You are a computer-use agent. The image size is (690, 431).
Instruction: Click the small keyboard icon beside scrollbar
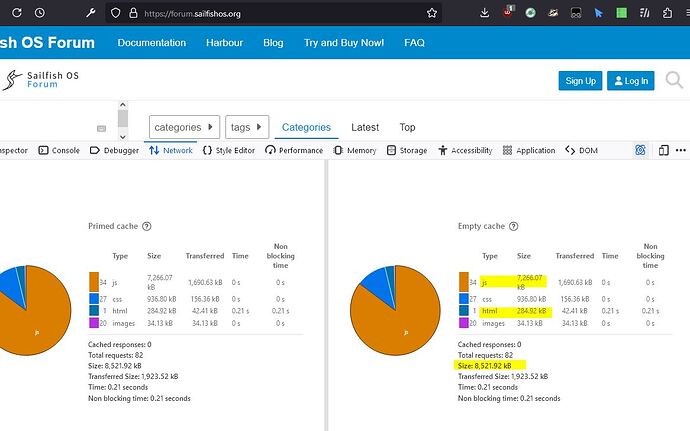[101, 129]
